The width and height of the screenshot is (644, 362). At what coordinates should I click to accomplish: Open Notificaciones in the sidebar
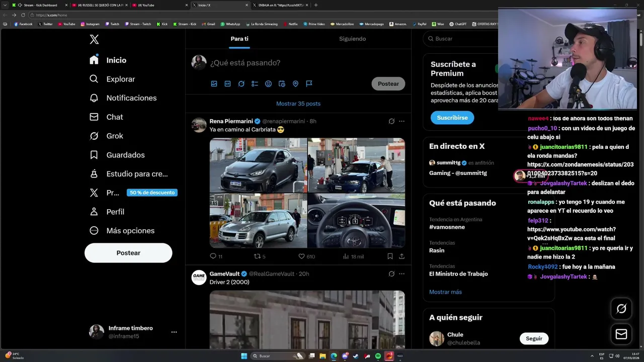pos(123,98)
